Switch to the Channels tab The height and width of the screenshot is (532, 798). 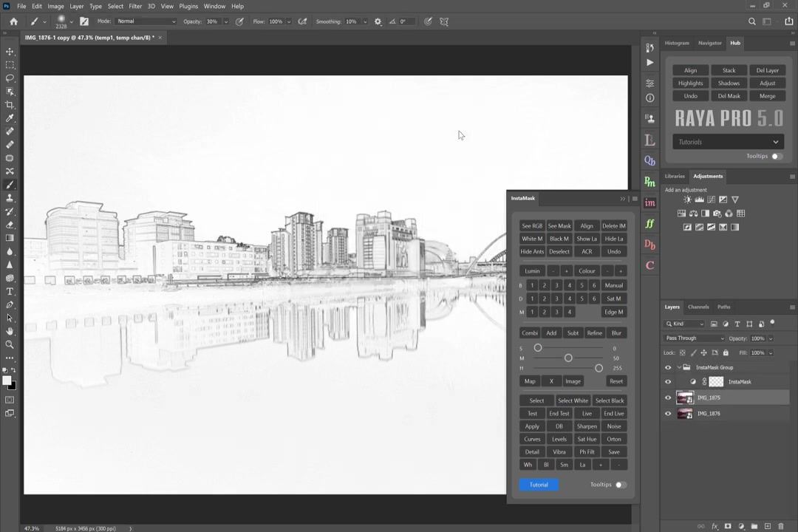698,307
